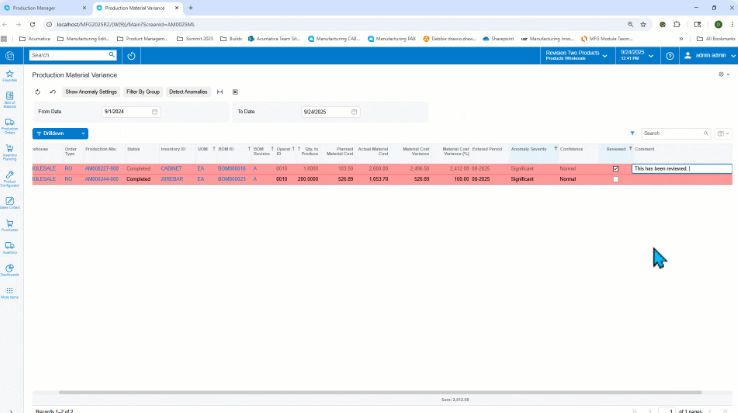This screenshot has height=413, width=738.
Task: Open browser extensions puzzle icon
Action: point(677,24)
